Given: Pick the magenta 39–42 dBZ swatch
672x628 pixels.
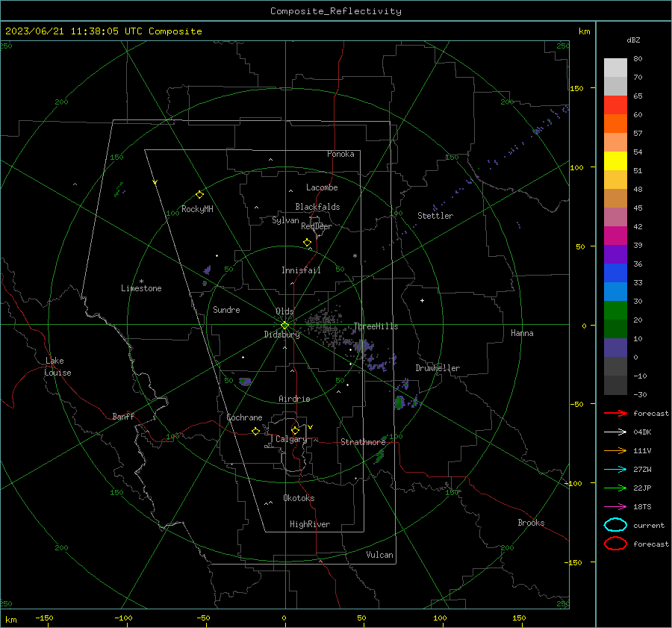Looking at the screenshot, I should 615,235.
